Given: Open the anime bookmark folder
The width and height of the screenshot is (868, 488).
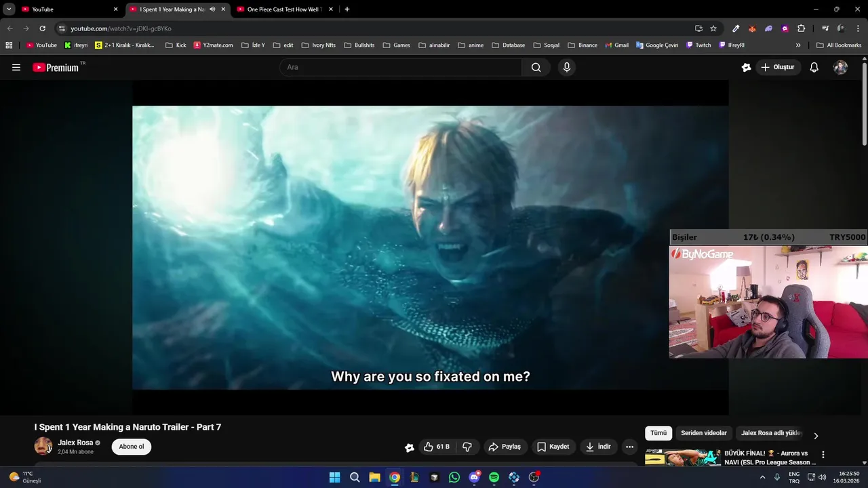Looking at the screenshot, I should point(471,45).
